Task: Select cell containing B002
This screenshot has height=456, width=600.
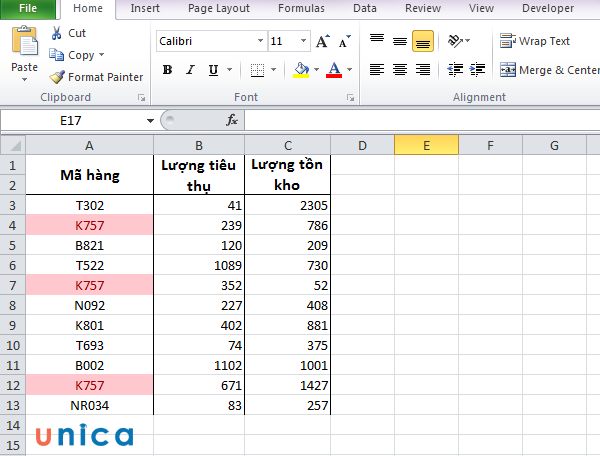Action: tap(90, 365)
